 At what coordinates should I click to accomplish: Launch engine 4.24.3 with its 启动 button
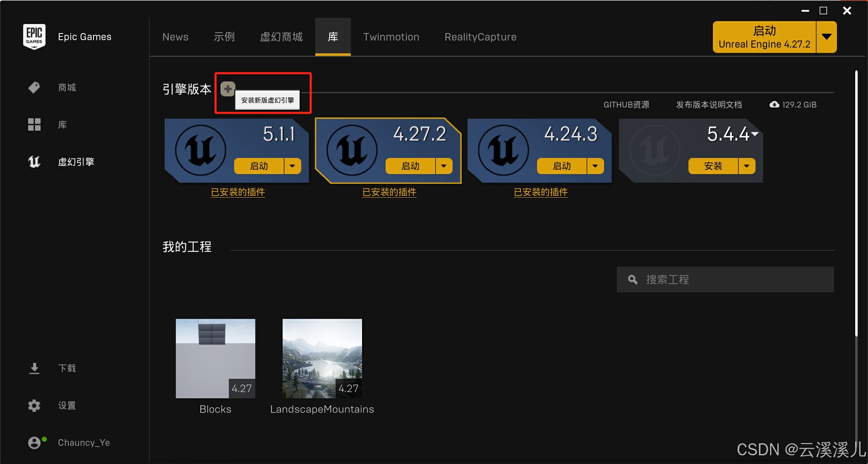(x=561, y=166)
